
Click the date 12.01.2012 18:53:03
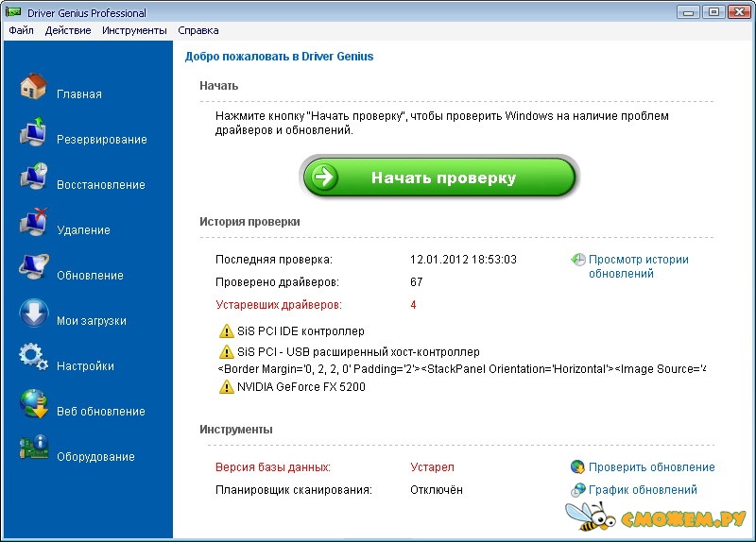coord(463,260)
